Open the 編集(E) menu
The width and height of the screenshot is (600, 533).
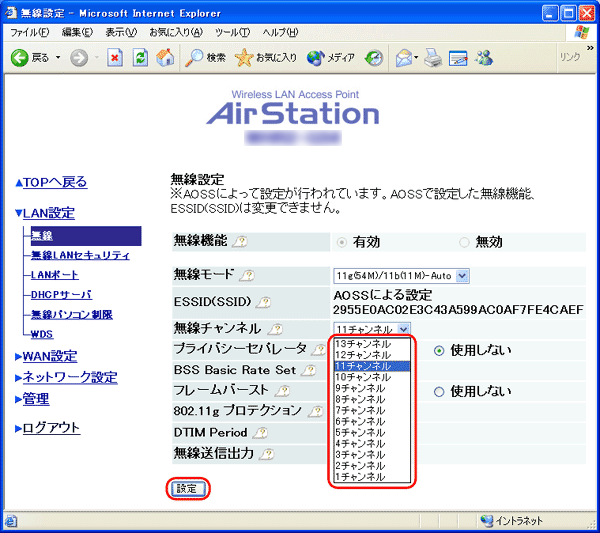point(77,33)
